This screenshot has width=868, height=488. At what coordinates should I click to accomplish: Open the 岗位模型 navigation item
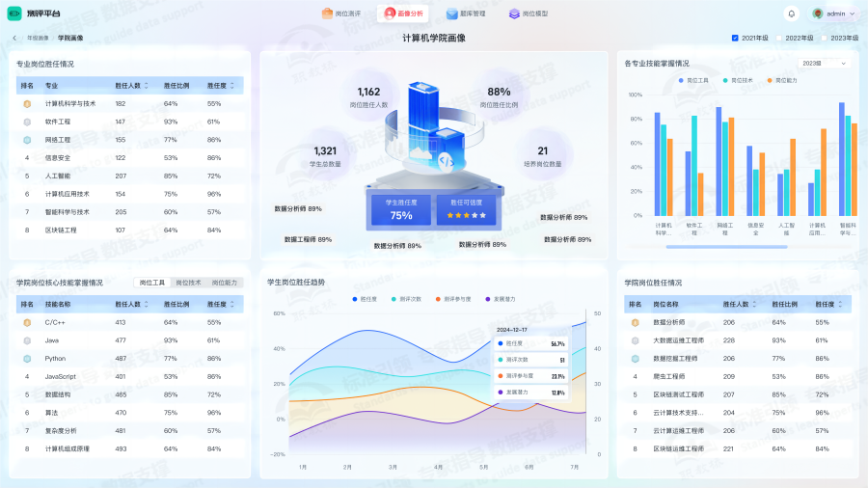point(529,14)
